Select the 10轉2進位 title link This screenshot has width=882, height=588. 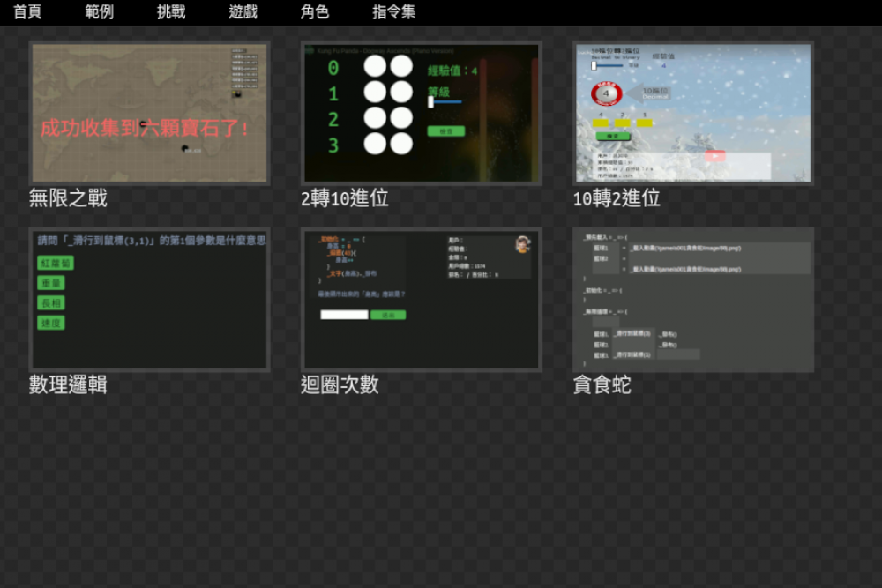coord(617,198)
